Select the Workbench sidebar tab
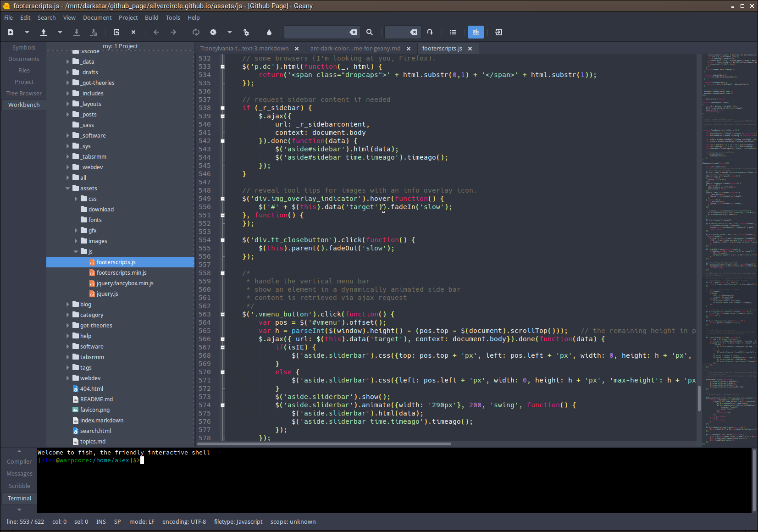This screenshot has height=532, width=758. click(x=24, y=105)
